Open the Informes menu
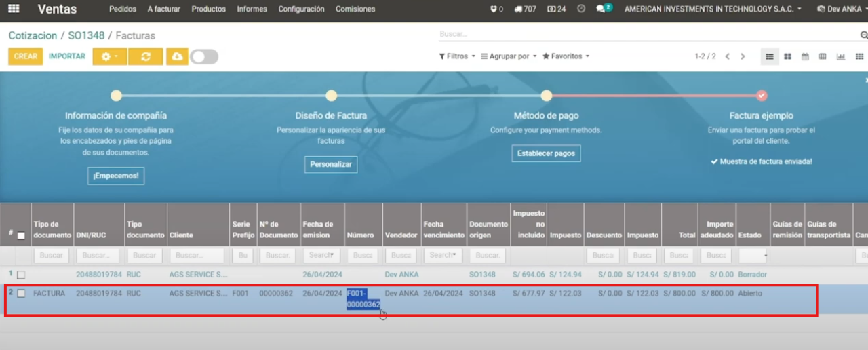Screen dimensions: 868x350 [252, 9]
